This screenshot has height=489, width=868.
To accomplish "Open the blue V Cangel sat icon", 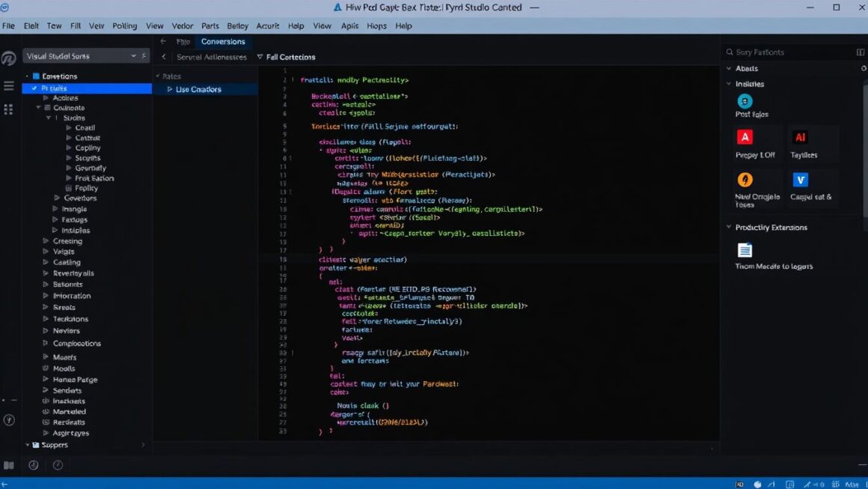I will pos(800,180).
